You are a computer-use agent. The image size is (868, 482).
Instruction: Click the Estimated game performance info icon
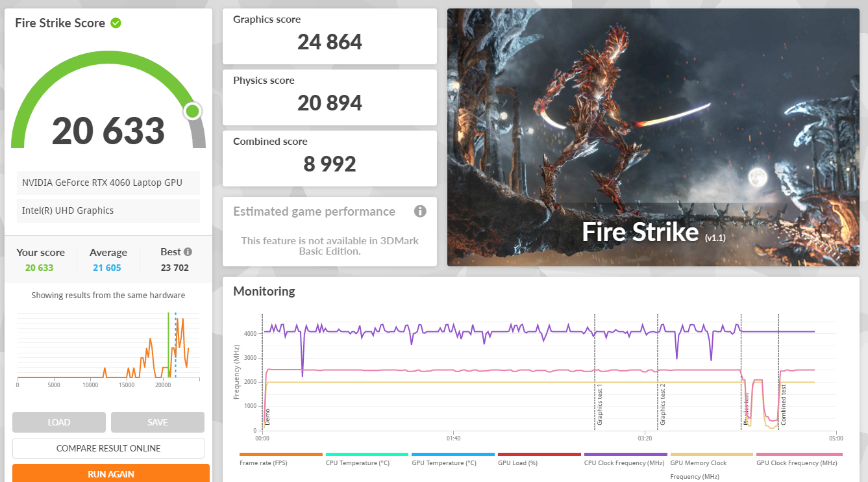(420, 211)
